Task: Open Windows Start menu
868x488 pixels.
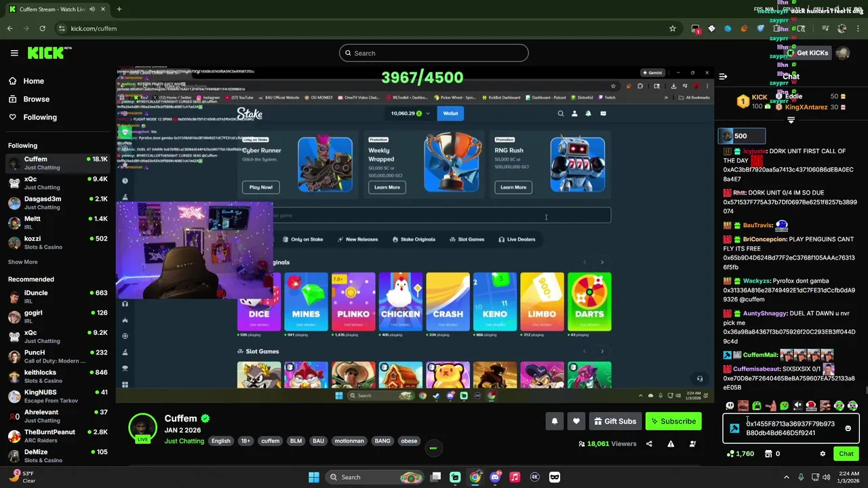Action: point(314,477)
